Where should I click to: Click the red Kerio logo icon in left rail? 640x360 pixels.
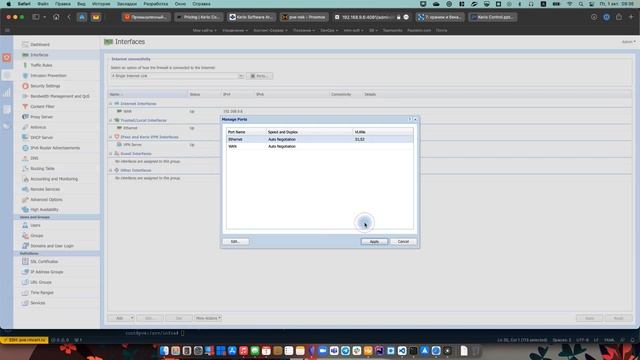(x=7, y=58)
